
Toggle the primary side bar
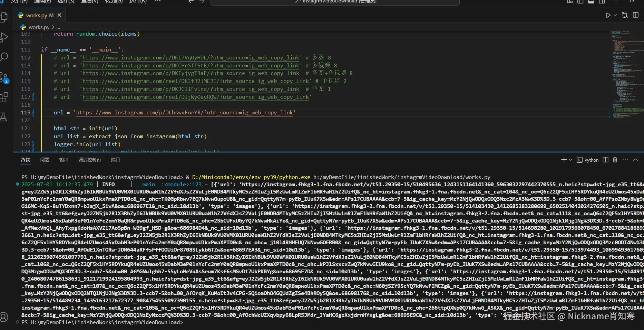580,1
